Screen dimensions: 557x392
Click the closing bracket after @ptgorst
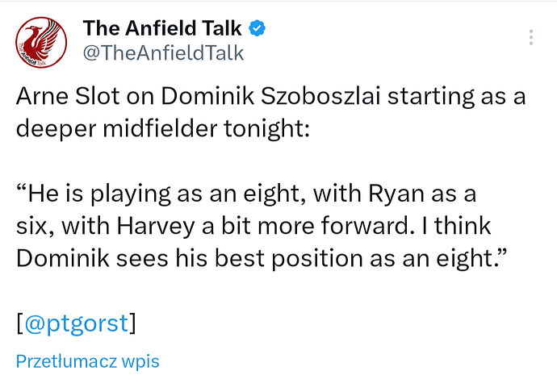[132, 323]
